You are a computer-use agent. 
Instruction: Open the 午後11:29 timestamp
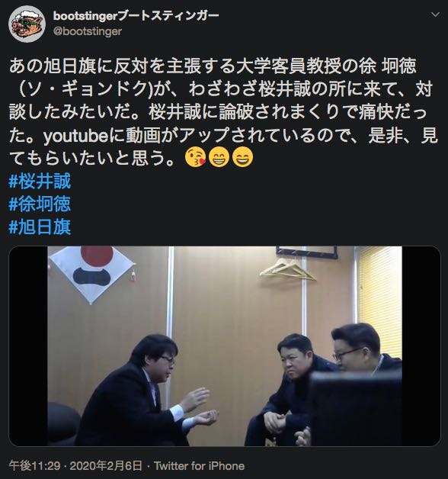click(x=35, y=466)
